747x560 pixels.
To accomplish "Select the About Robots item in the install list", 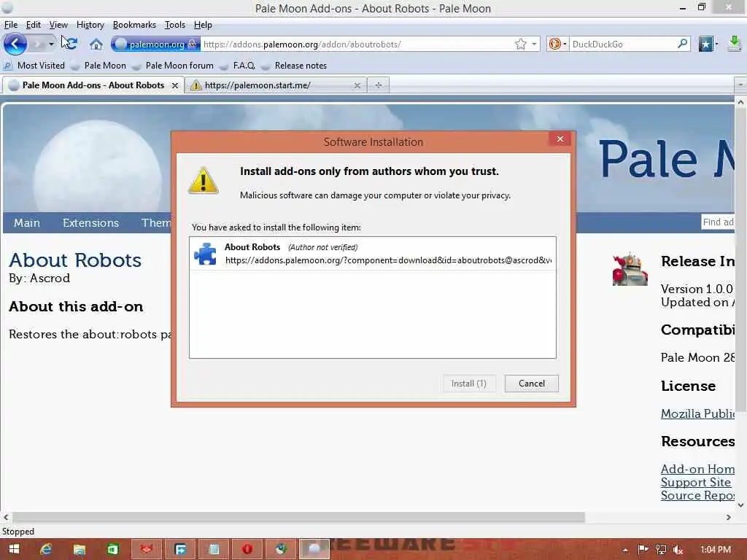I will [373, 253].
